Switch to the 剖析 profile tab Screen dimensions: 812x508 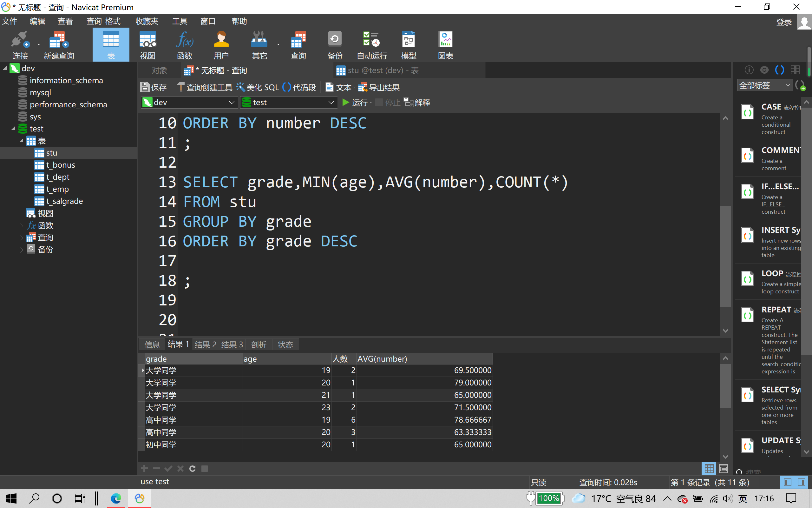click(259, 344)
